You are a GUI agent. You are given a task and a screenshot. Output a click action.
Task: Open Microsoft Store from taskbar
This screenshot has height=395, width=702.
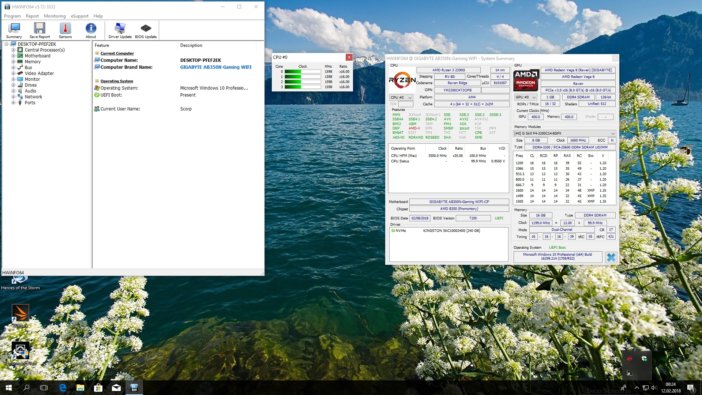98,388
